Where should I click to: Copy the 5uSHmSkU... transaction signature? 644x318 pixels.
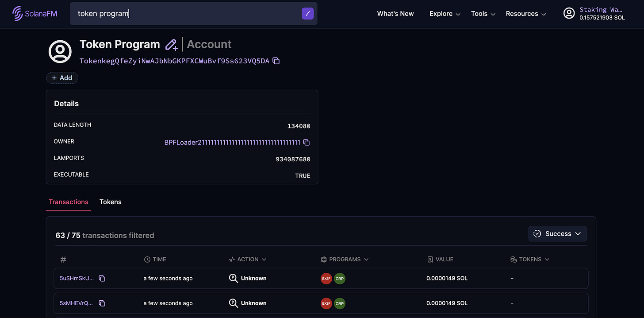[102, 279]
